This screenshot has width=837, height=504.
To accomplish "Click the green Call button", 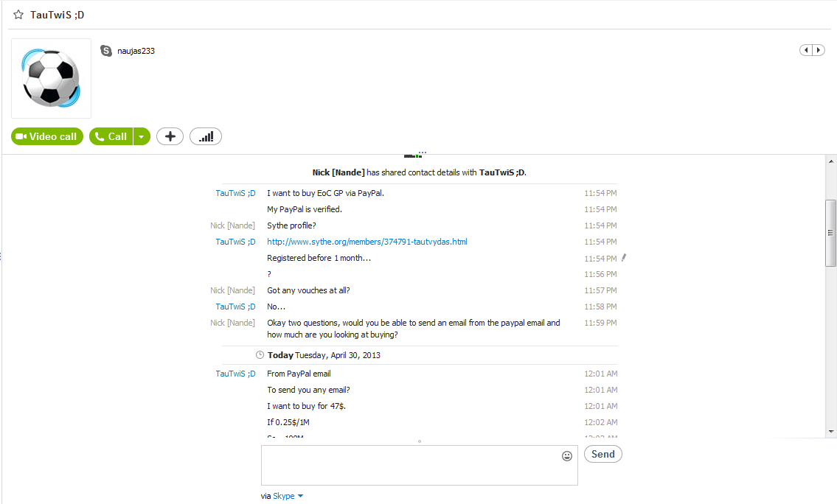I will coord(111,136).
